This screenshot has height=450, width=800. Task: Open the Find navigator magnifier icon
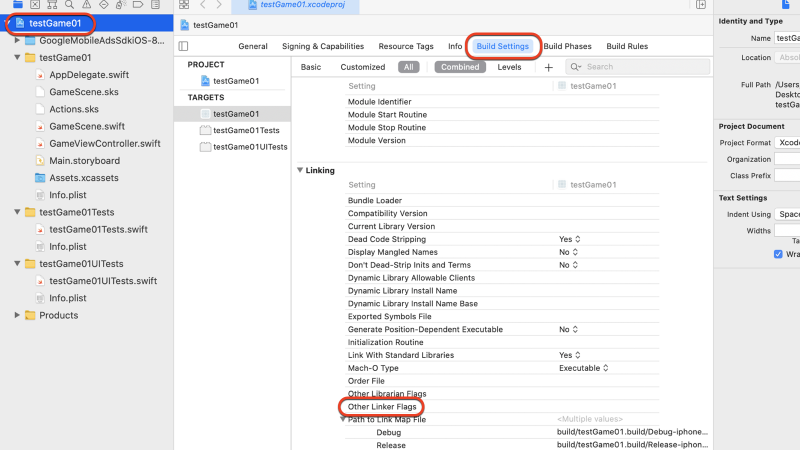69,4
